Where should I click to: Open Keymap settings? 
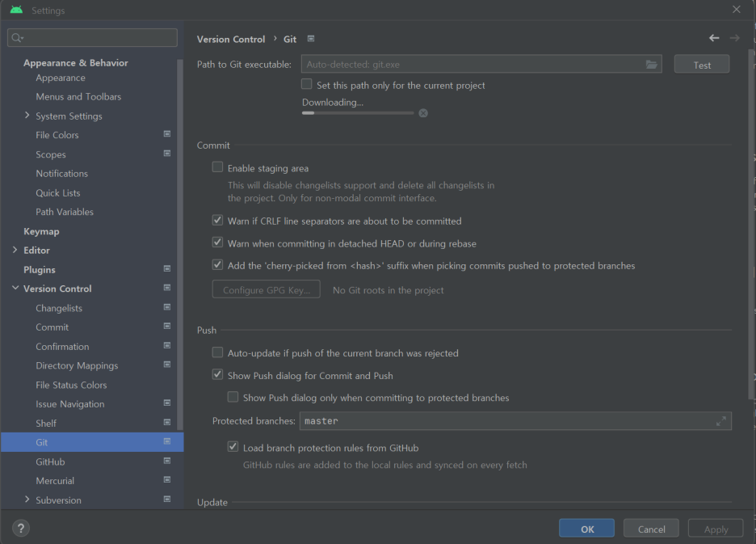tap(41, 231)
